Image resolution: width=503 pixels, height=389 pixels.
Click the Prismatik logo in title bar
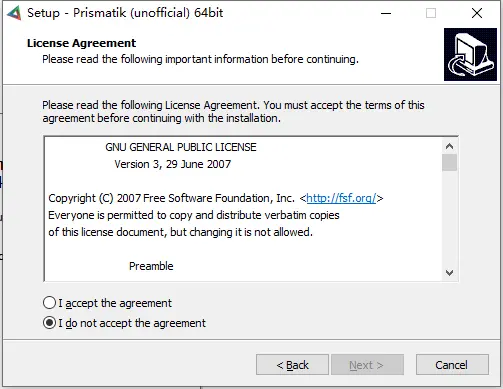(x=14, y=13)
